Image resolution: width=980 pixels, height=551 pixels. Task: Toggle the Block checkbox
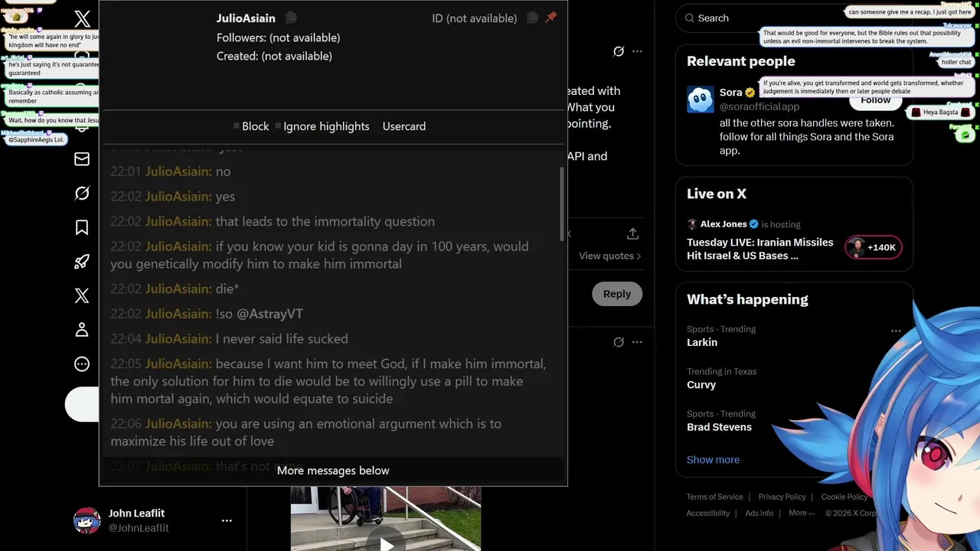pos(237,126)
